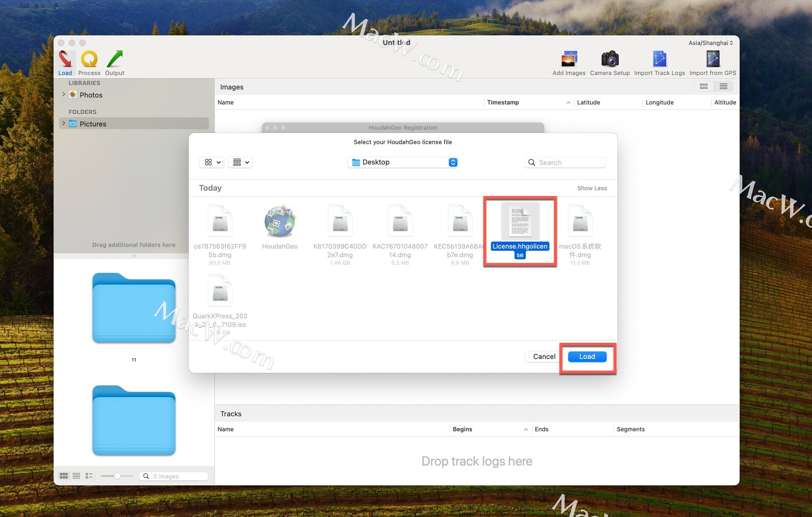Open the Desktop location popup

[x=403, y=162]
